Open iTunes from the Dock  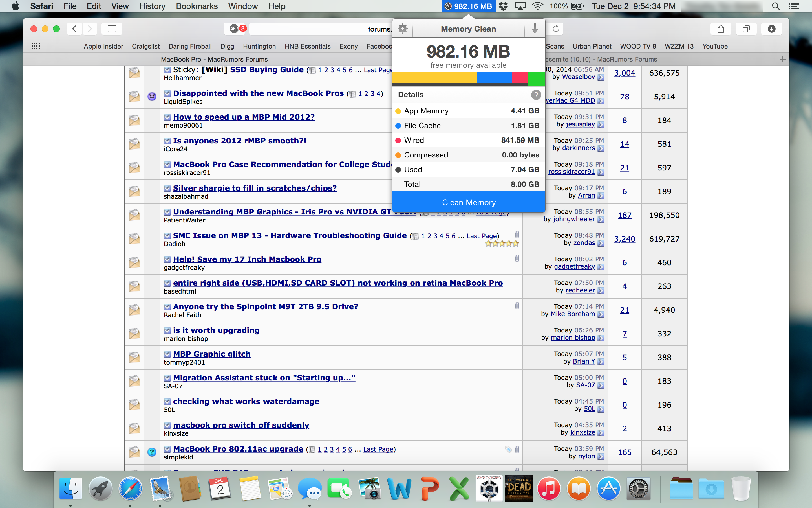[549, 489]
